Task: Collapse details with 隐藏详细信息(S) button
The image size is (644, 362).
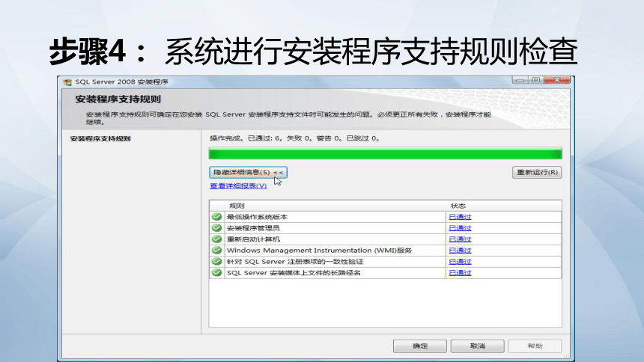Action: 248,172
